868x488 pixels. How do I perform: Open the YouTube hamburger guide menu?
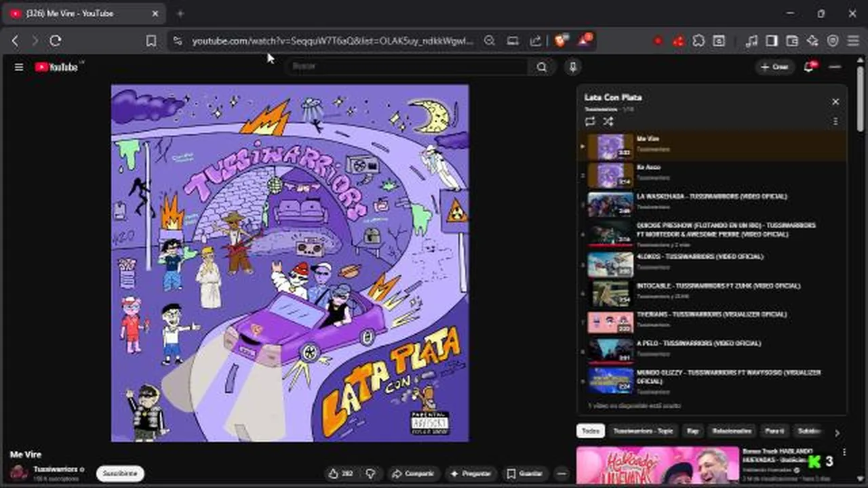coord(19,67)
